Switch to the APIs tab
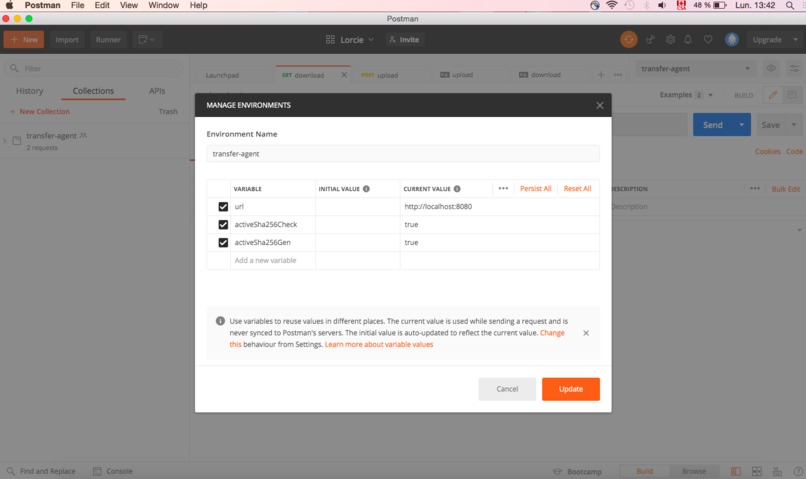 point(157,91)
